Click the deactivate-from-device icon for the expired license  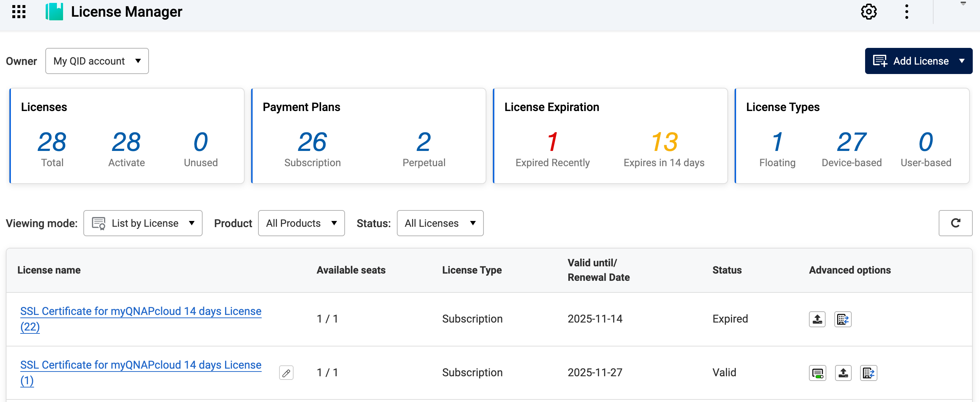click(817, 319)
